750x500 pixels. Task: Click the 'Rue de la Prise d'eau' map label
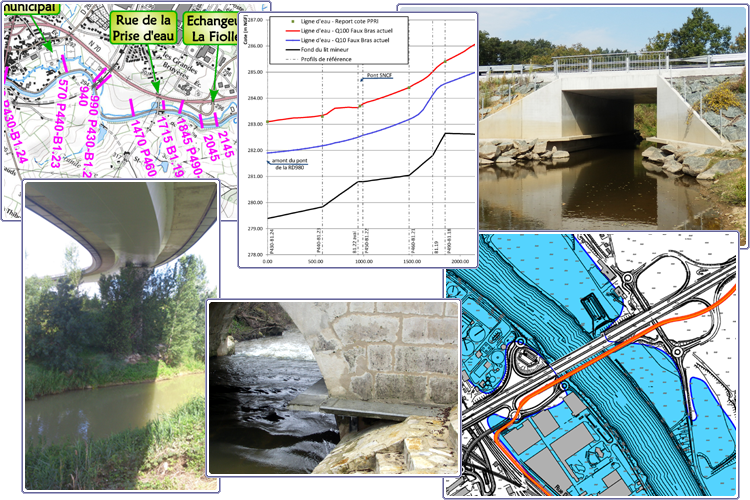[143, 29]
